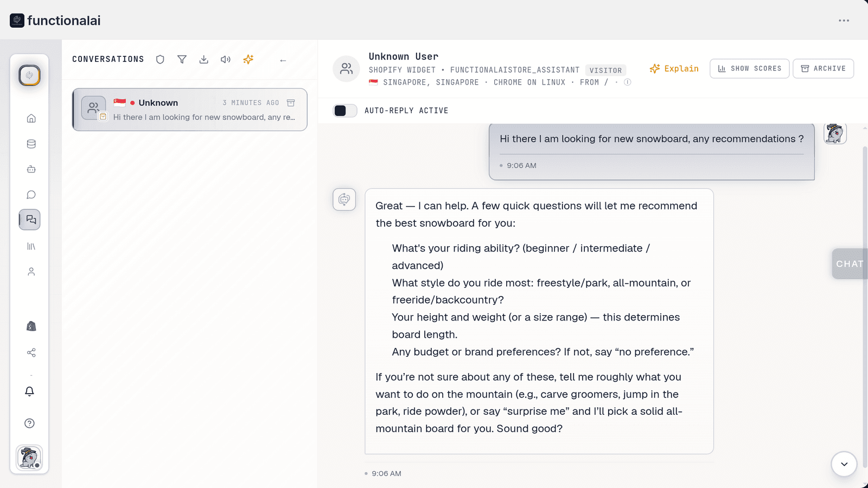Open the filter funnel in Conversations header
Image resolution: width=868 pixels, height=488 pixels.
click(x=182, y=60)
